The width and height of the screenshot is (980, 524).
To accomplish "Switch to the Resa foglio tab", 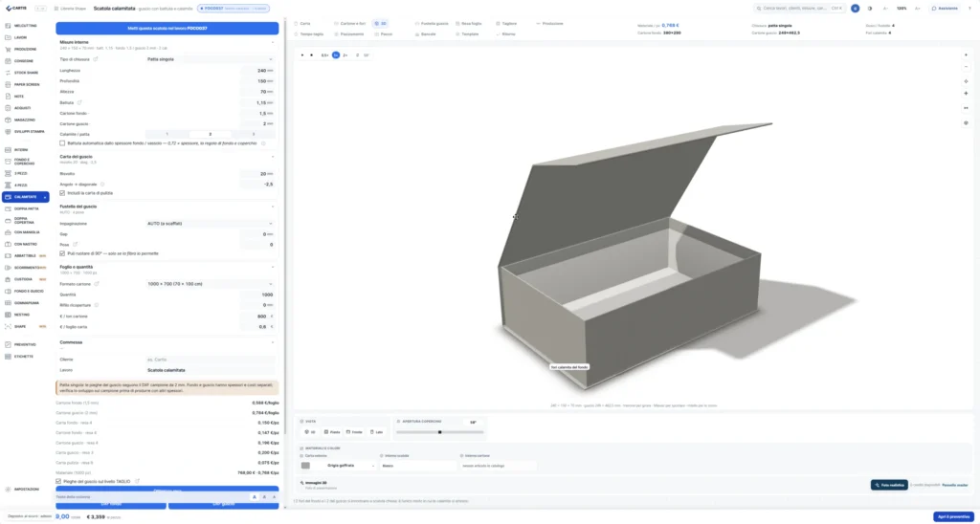I will (x=467, y=24).
